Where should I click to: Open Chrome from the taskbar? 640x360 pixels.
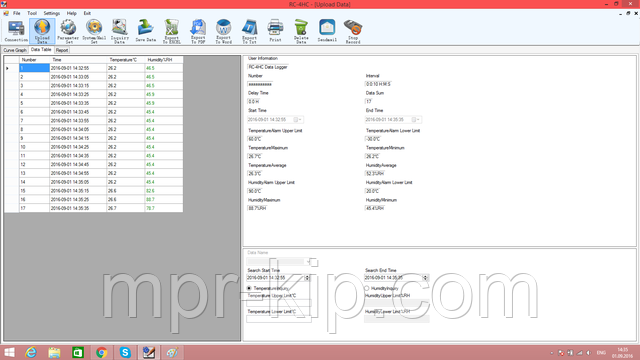(102, 353)
